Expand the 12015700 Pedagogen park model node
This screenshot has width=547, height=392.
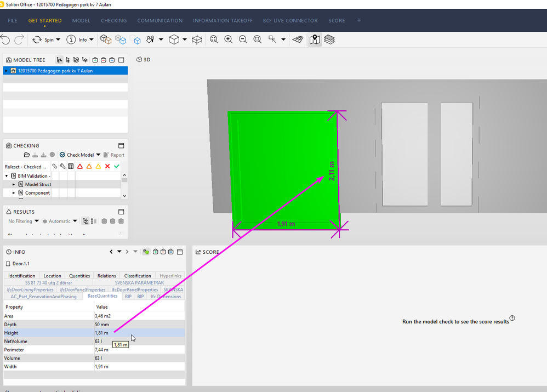coord(6,71)
